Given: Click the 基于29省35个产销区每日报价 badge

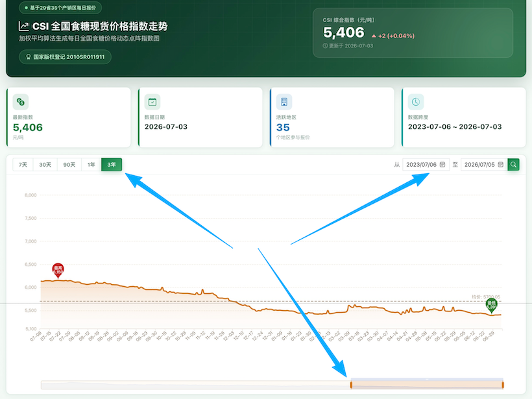Looking at the screenshot, I should pos(60,8).
